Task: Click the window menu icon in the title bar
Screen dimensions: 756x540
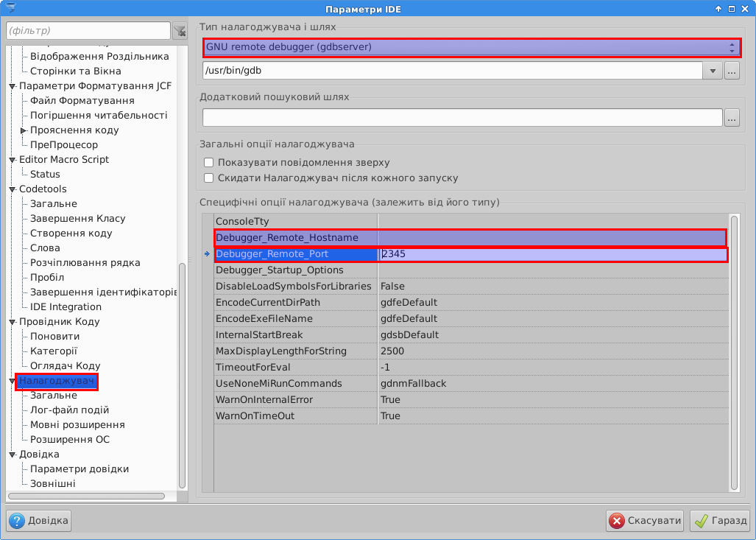Action: click(10, 8)
